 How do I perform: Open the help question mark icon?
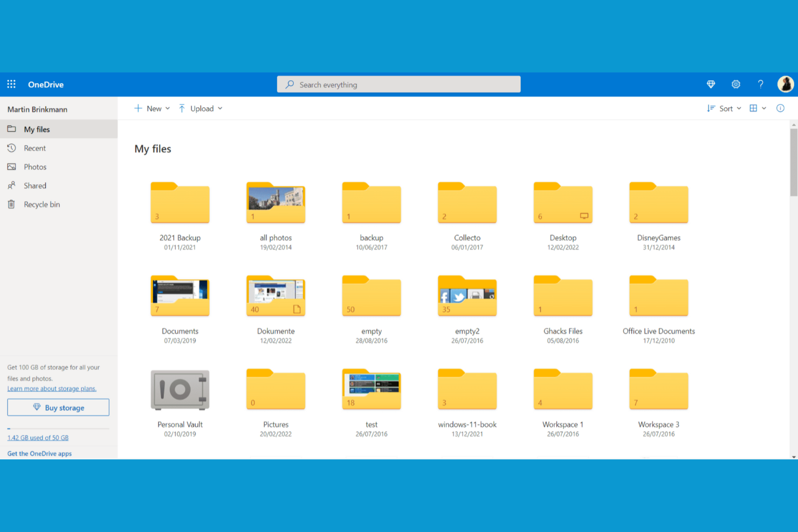[x=760, y=84]
